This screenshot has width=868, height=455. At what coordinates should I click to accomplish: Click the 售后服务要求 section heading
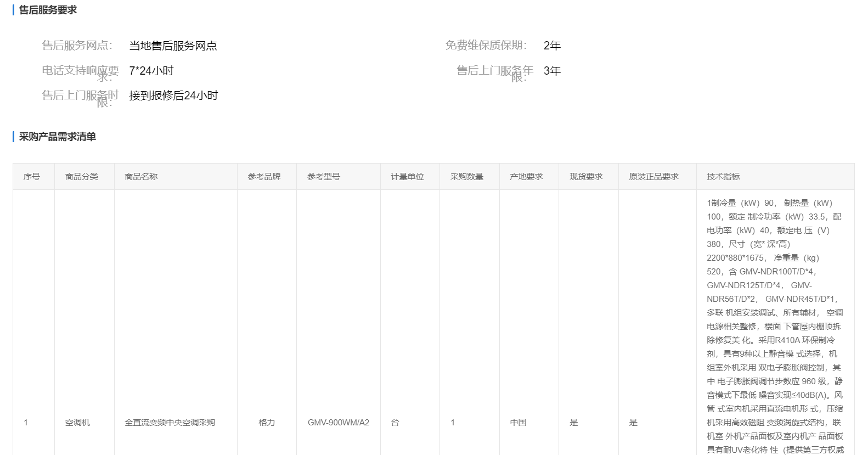pyautogui.click(x=48, y=10)
